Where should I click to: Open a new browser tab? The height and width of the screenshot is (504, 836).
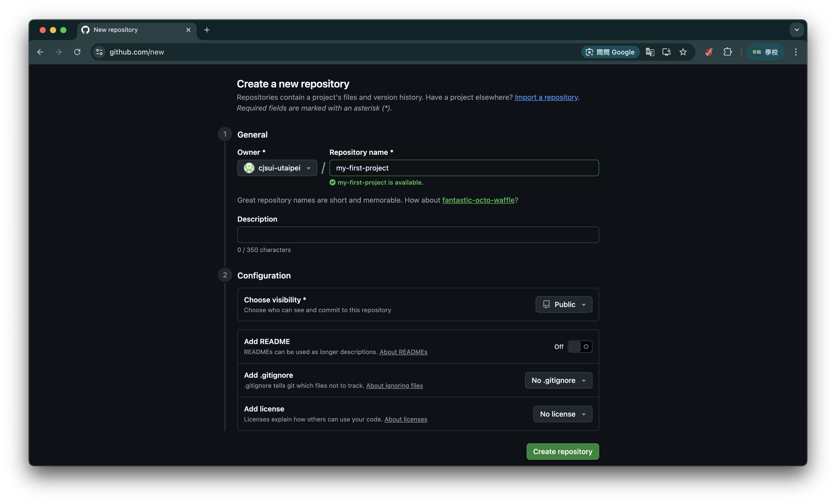pos(207,30)
